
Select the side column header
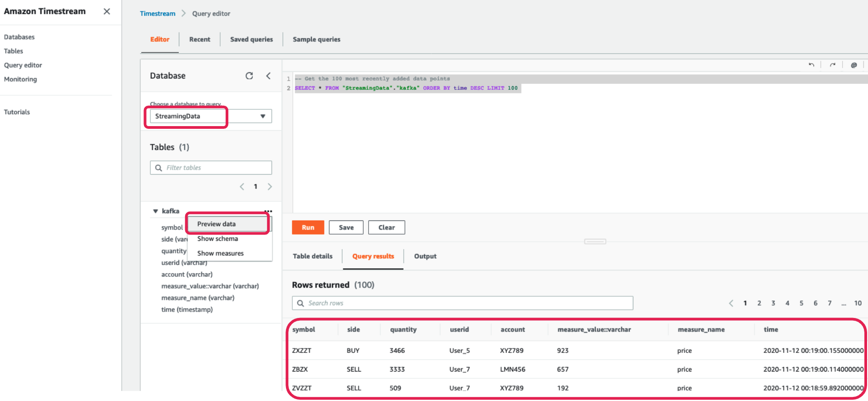tap(354, 329)
